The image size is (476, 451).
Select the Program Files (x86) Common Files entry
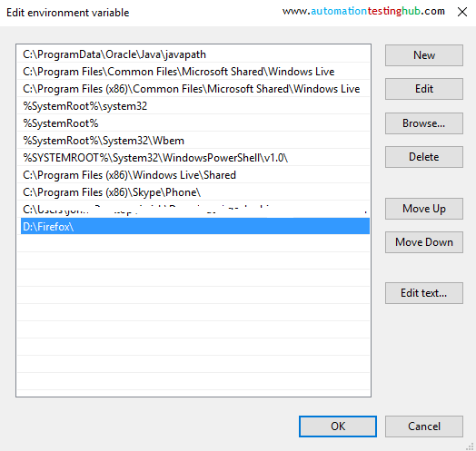pyautogui.click(x=193, y=89)
